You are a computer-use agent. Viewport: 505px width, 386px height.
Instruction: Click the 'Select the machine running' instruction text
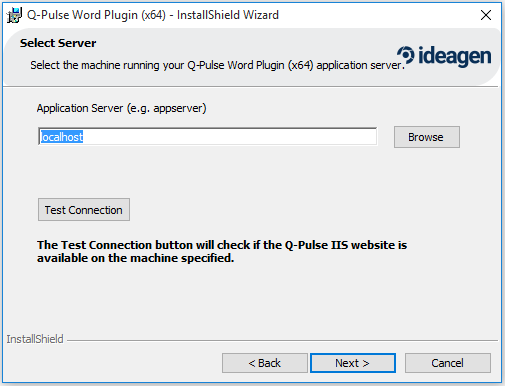(x=217, y=65)
